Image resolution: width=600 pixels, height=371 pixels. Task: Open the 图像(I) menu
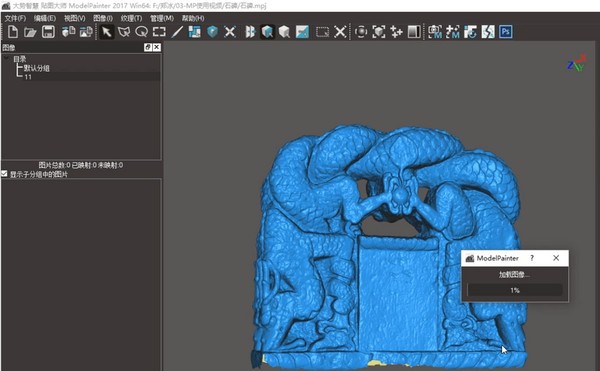click(x=103, y=18)
